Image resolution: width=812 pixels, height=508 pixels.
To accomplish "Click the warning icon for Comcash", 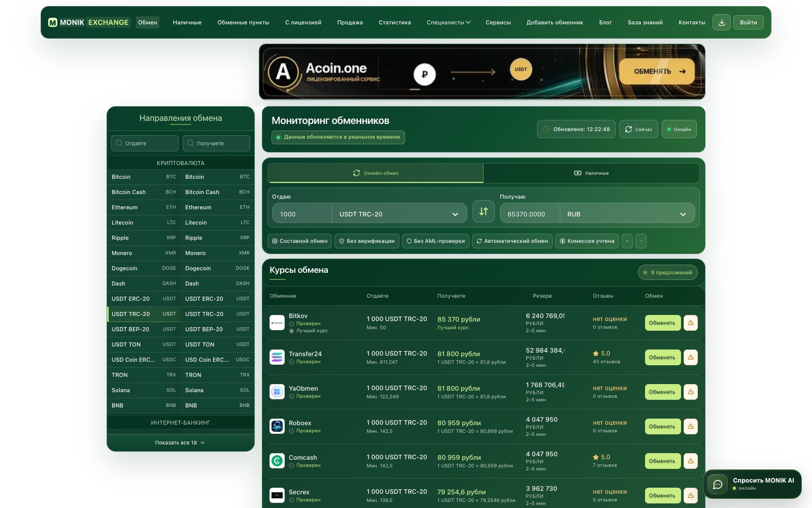I will 691,461.
